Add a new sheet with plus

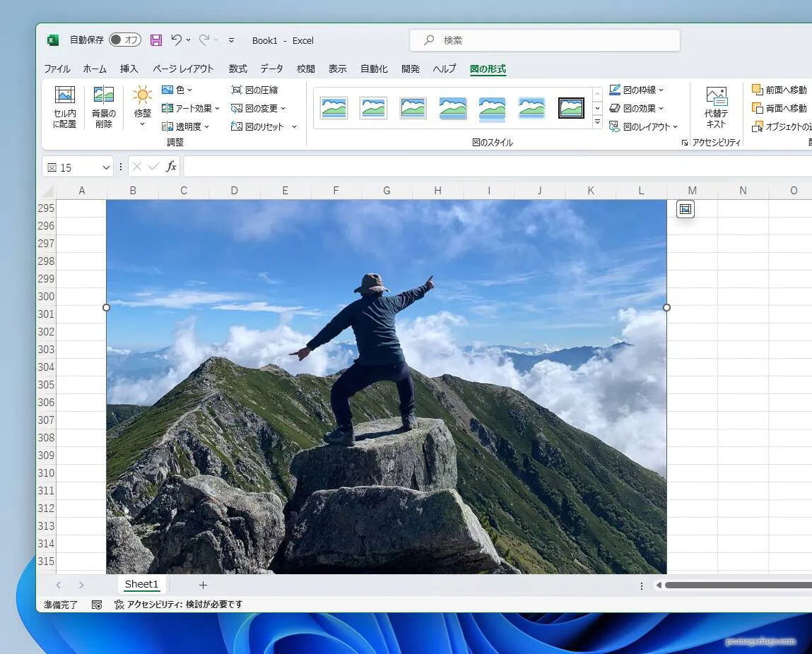click(x=203, y=585)
